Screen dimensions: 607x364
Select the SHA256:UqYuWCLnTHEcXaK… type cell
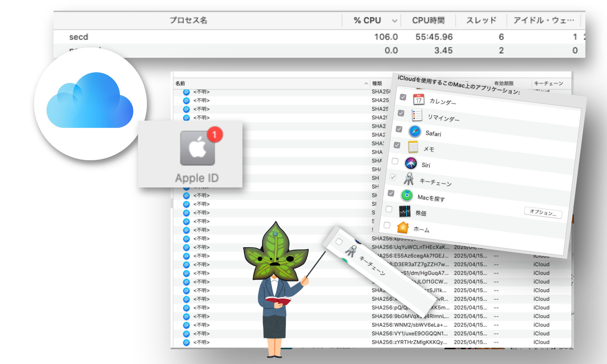coord(411,247)
